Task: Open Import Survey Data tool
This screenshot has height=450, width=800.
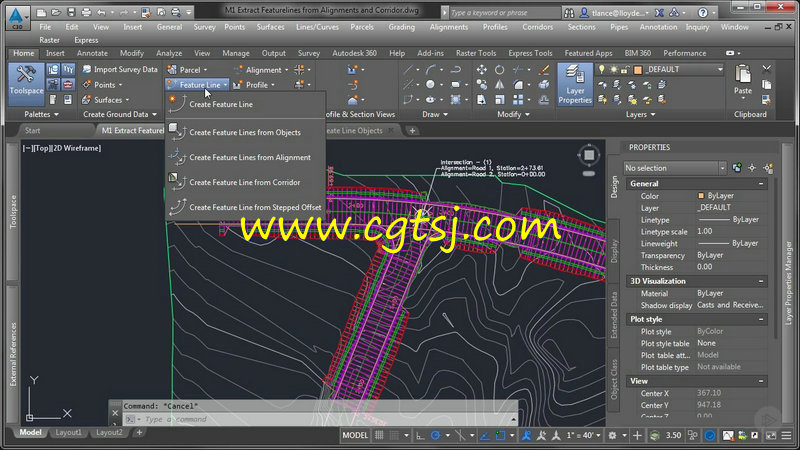Action: (120, 69)
